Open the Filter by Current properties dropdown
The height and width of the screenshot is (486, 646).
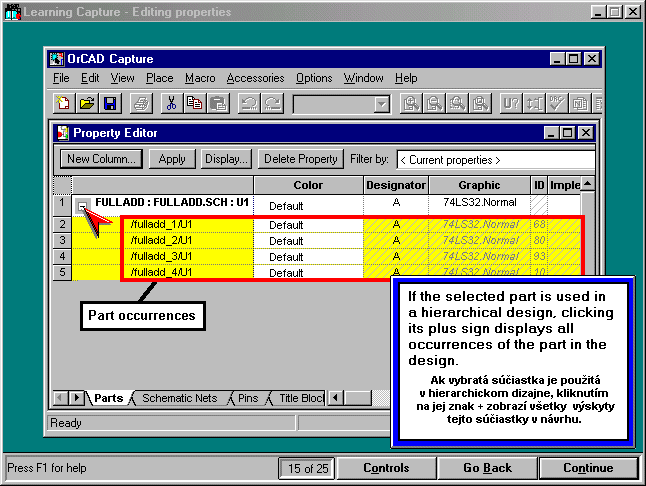(x=495, y=159)
